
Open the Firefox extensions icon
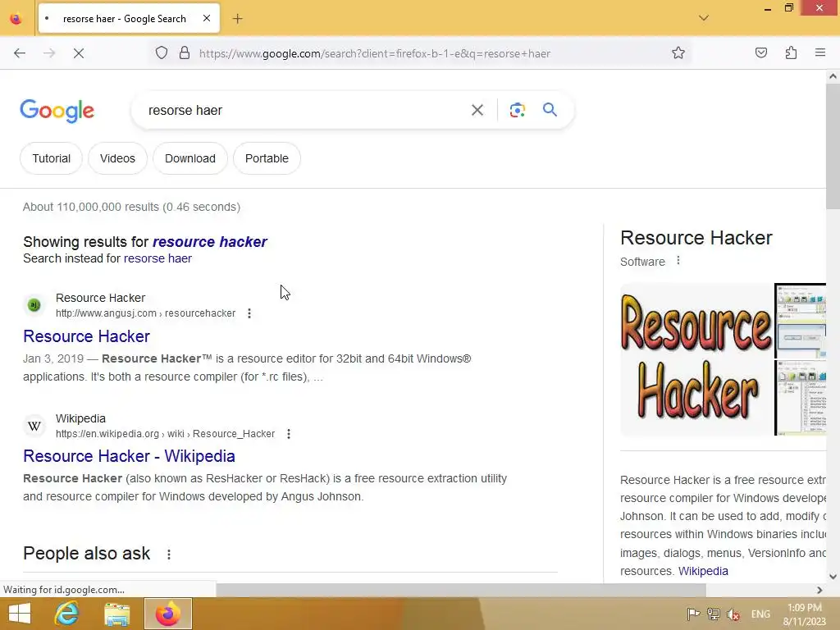pyautogui.click(x=791, y=53)
